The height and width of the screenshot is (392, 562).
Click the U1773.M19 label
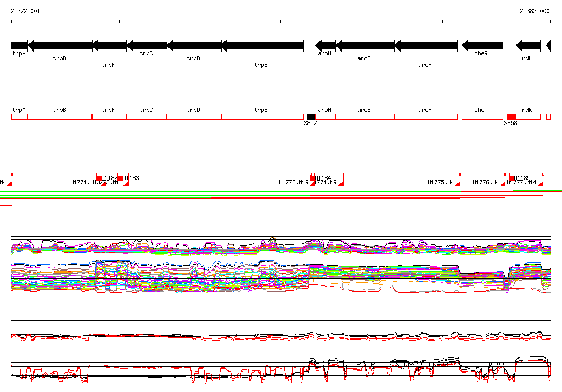coord(294,183)
